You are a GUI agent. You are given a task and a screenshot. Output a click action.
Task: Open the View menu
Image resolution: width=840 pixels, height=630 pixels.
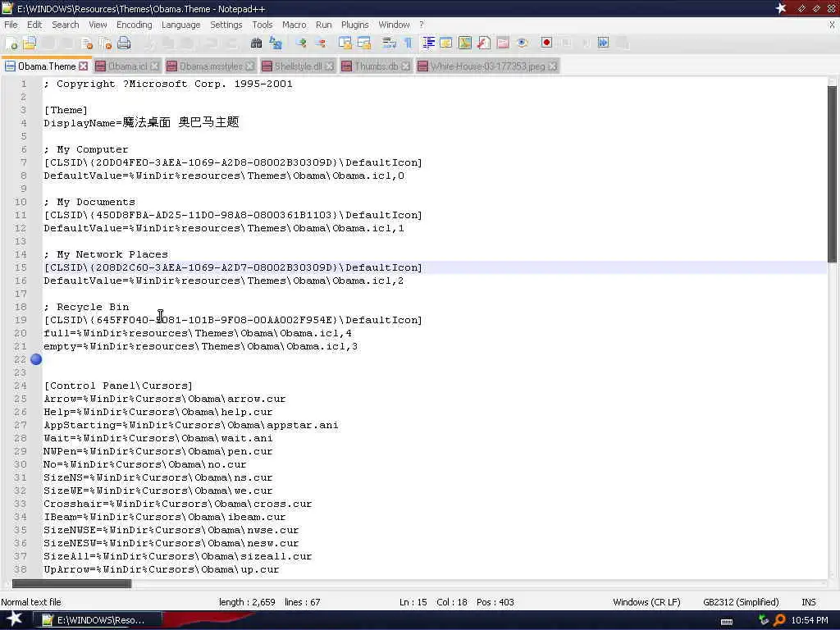click(x=98, y=25)
